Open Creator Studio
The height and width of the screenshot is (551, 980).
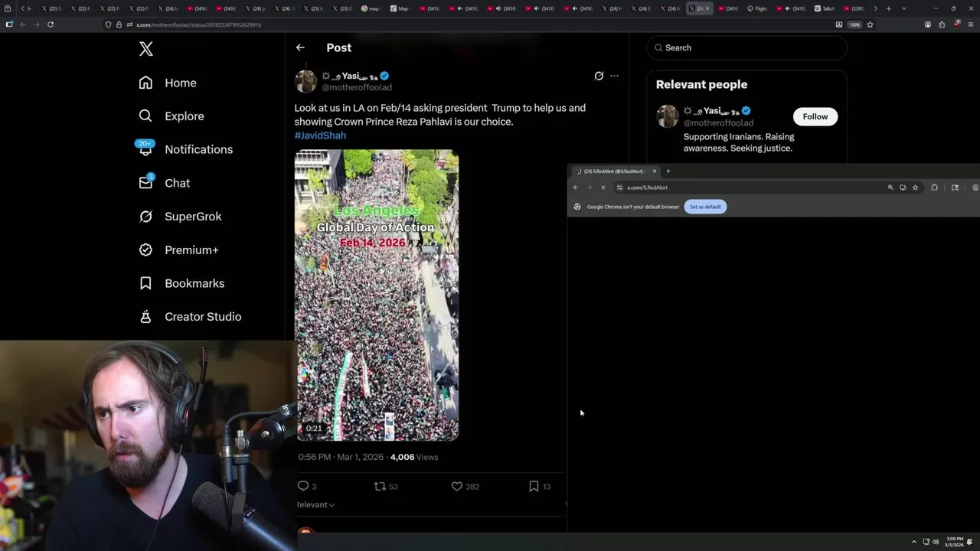[190, 317]
